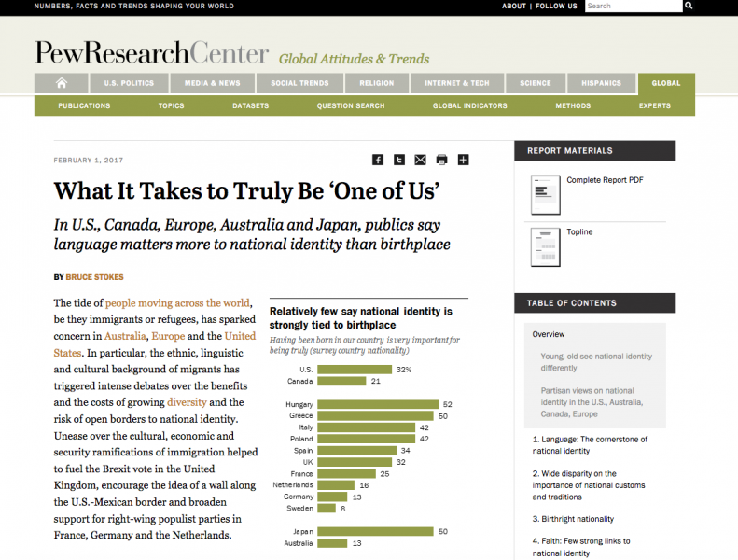738x560 pixels.
Task: Open chapter 1 Language cornerstone link
Action: (x=591, y=445)
